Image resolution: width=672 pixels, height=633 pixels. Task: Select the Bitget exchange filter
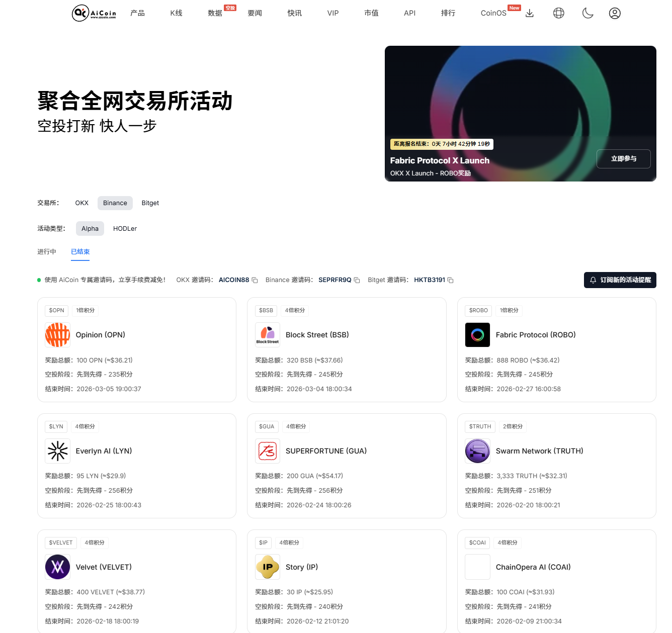pyautogui.click(x=150, y=203)
